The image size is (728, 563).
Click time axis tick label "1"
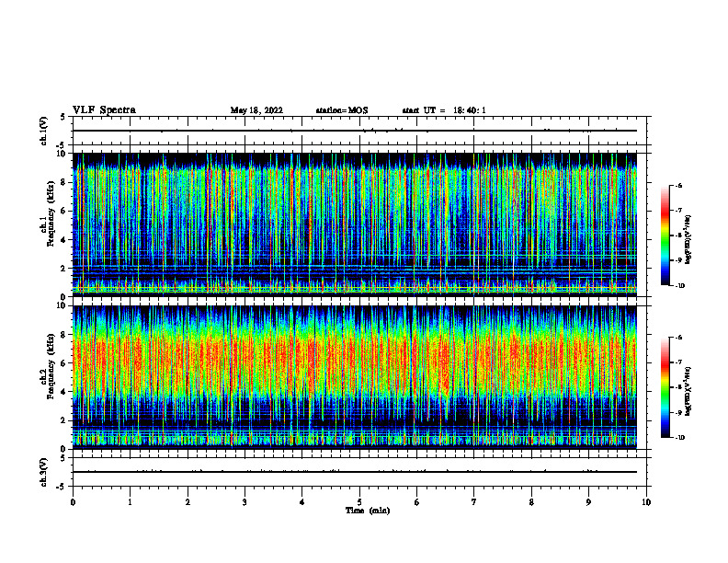pos(130,502)
